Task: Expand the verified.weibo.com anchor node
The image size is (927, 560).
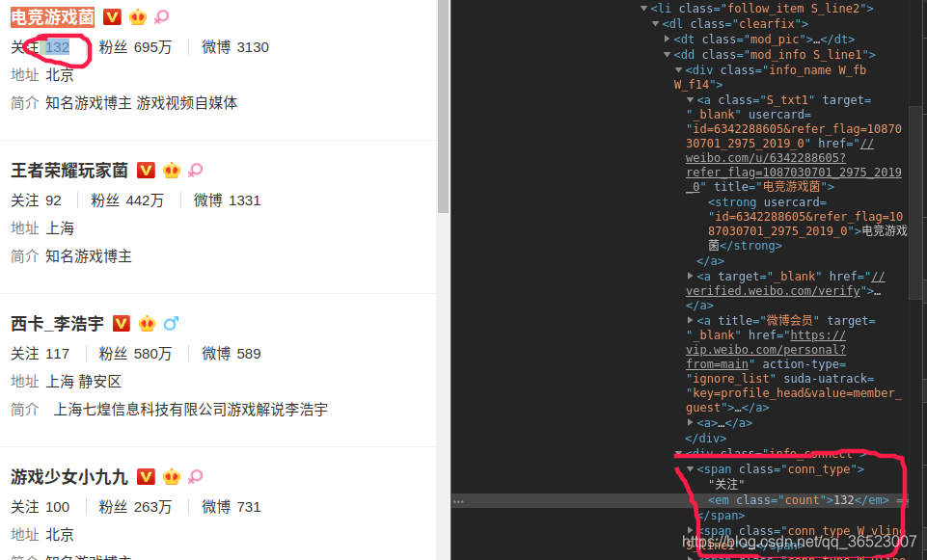Action: (690, 276)
